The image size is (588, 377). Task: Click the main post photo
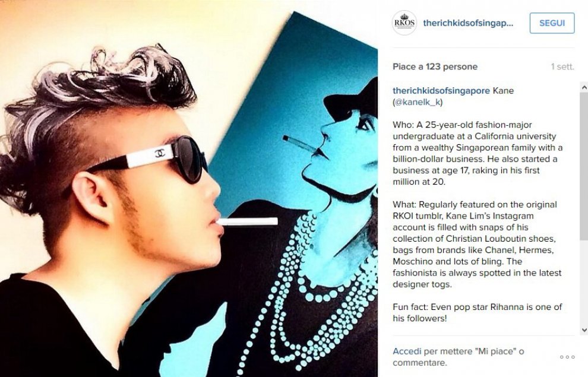point(189,189)
